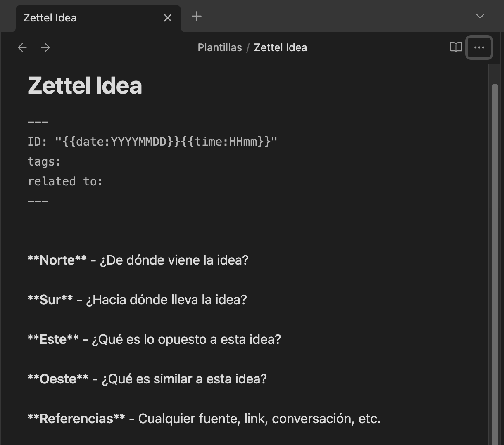
Task: Click the related to frontmatter line
Action: (x=65, y=181)
